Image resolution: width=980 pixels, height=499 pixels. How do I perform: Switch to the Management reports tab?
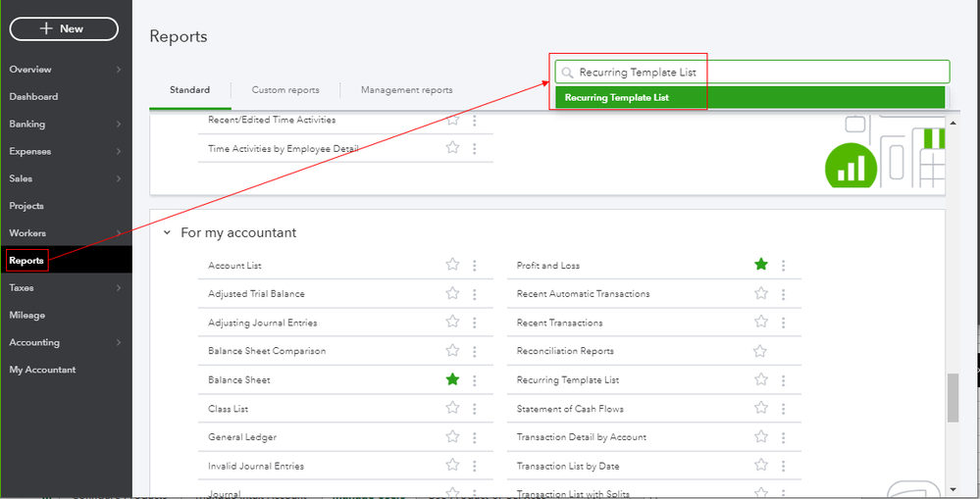(406, 90)
